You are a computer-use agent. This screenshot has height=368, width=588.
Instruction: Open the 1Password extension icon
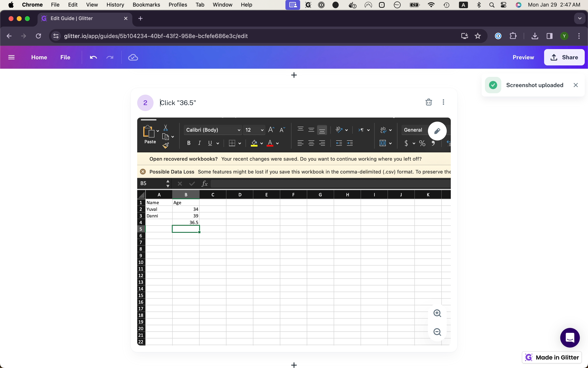click(498, 36)
